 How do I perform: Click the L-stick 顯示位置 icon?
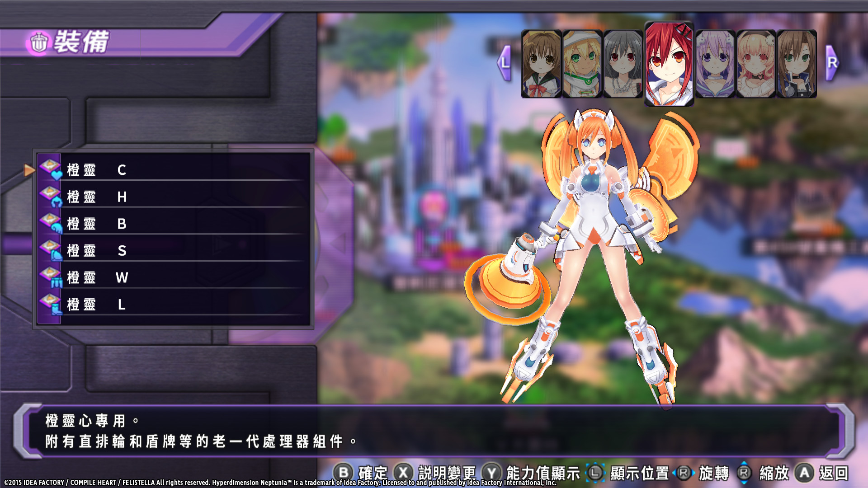(595, 473)
